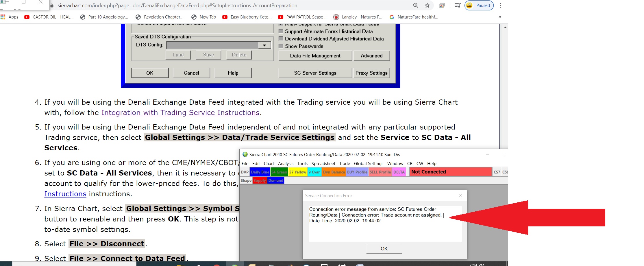The height and width of the screenshot is (266, 644).
Task: Tick Download Dividend Adjusted Historical Data checkbox
Action: tap(281, 38)
